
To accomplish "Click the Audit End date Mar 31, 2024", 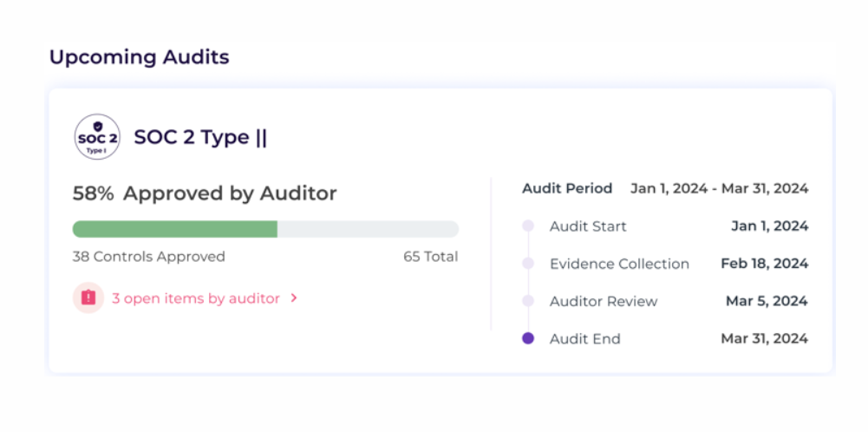I will point(764,338).
